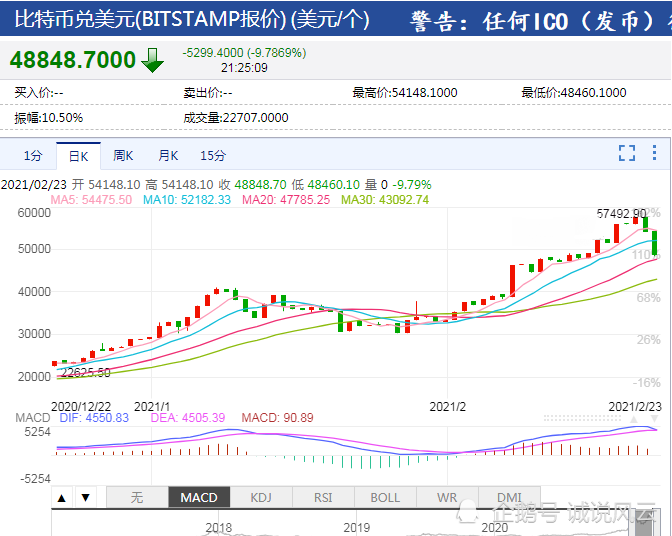This screenshot has width=672, height=536.
Task: Click the 2021/1 date axis label
Action: [x=152, y=407]
